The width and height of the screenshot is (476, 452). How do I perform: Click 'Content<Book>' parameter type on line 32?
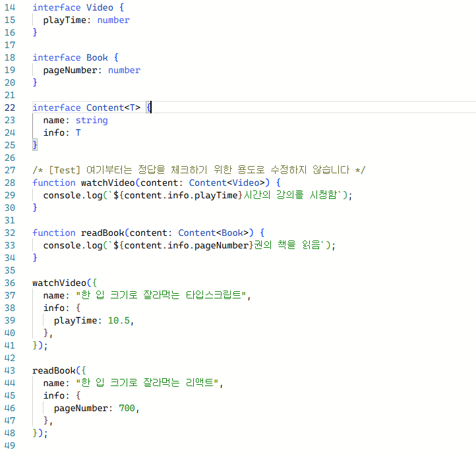(214, 233)
